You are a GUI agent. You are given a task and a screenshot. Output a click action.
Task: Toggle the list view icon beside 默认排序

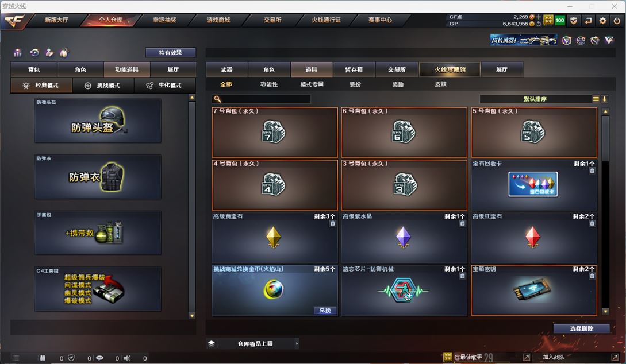[x=596, y=99]
